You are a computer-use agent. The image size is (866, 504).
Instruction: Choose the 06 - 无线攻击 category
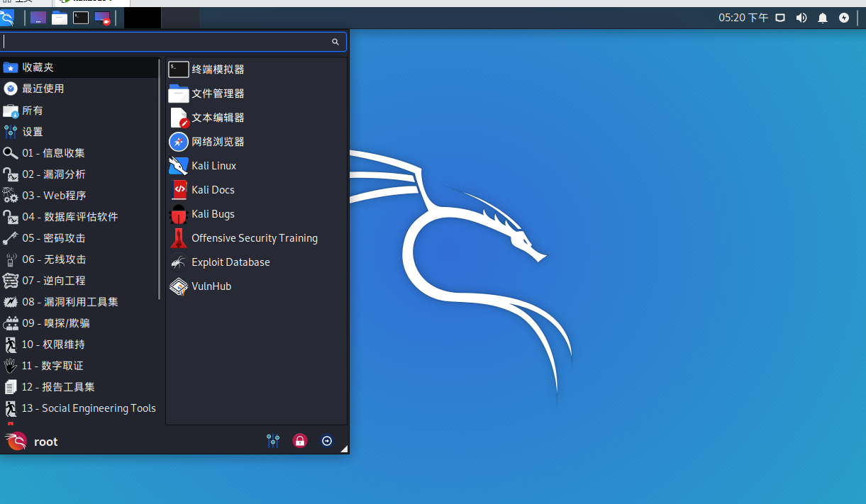[80, 259]
